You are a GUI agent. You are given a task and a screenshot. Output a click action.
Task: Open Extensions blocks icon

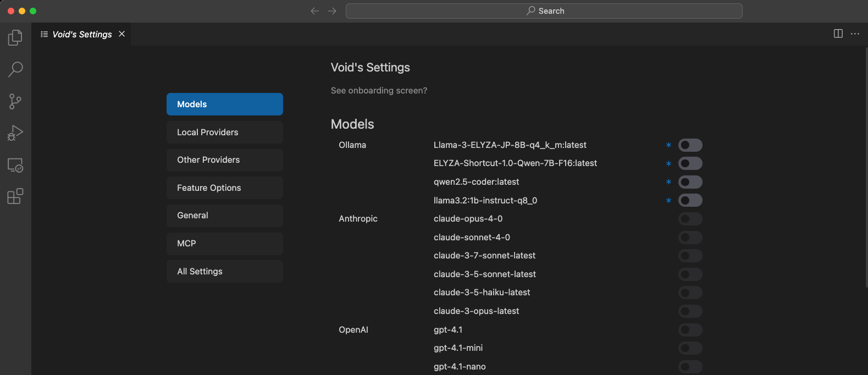(15, 196)
